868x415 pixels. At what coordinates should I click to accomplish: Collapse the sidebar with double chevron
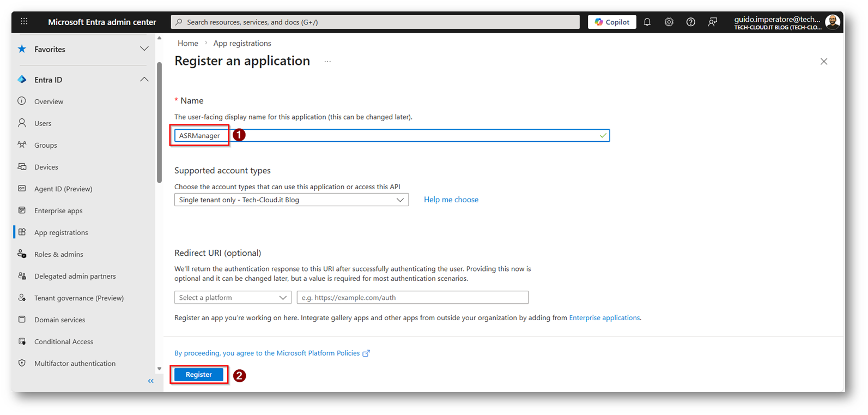point(151,381)
